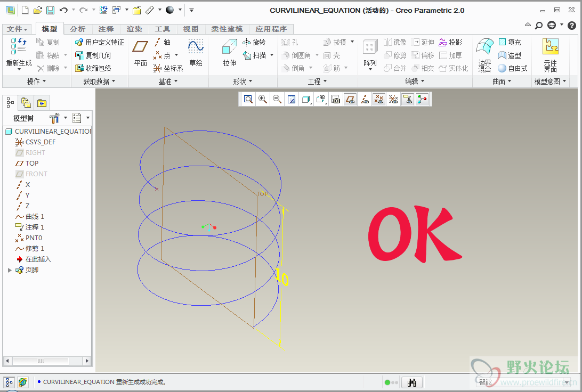The image size is (582, 392).
Task: Click Zoom In in the view toolbar
Action: point(263,99)
